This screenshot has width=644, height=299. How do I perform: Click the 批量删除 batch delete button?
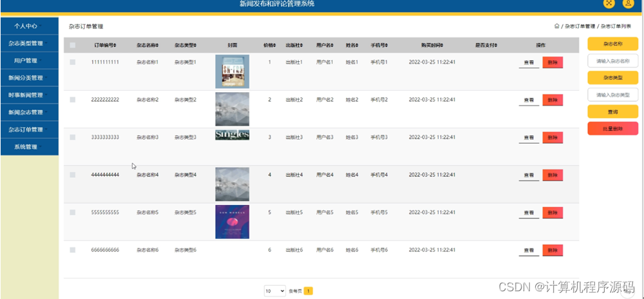(613, 128)
